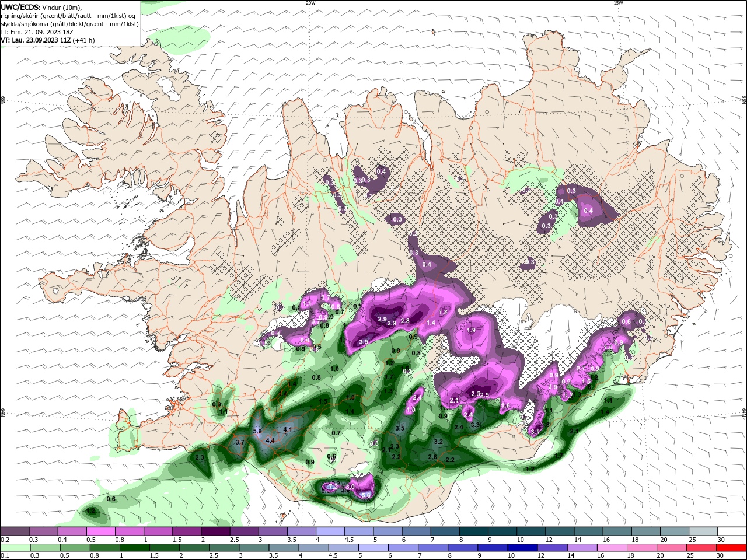Click the violet swatch labeled 12 in the rain legend
This screenshot has height=560, width=747.
tap(553, 548)
